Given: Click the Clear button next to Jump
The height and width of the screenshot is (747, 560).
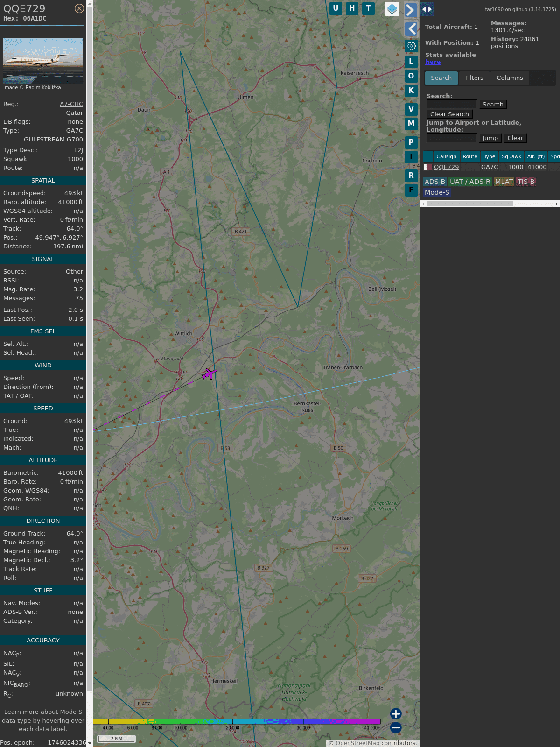Looking at the screenshot, I should pos(515,138).
